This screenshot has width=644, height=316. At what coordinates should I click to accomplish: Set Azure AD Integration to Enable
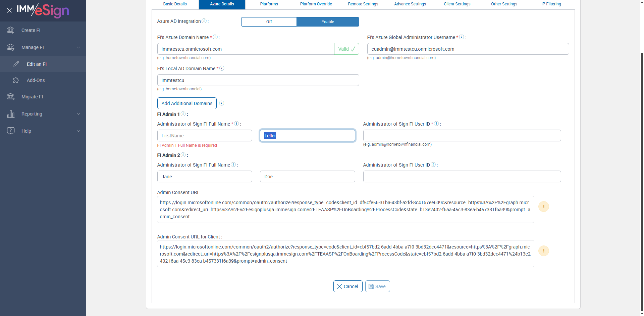[x=328, y=22]
